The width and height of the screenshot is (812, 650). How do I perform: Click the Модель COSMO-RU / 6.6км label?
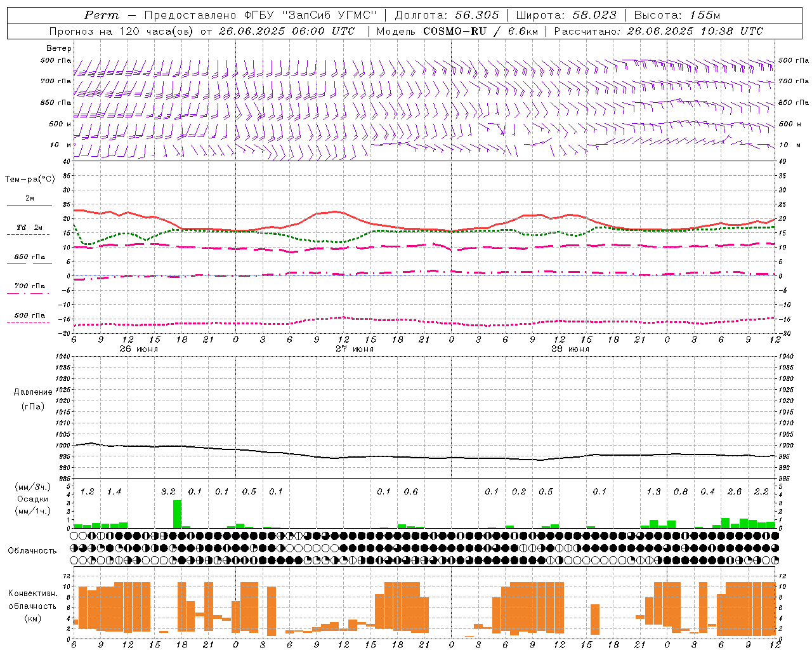pyautogui.click(x=456, y=31)
